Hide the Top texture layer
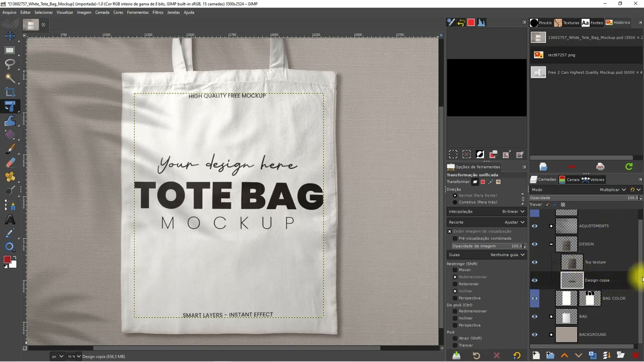 click(535, 262)
